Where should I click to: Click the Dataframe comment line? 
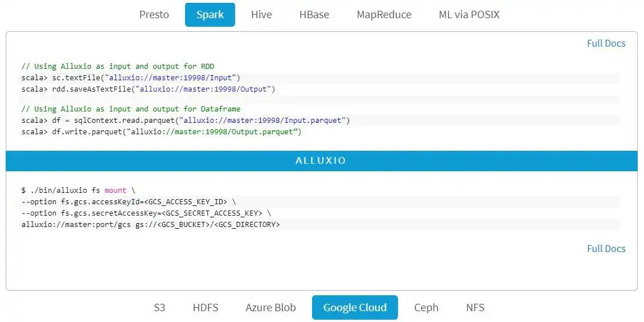click(x=131, y=109)
